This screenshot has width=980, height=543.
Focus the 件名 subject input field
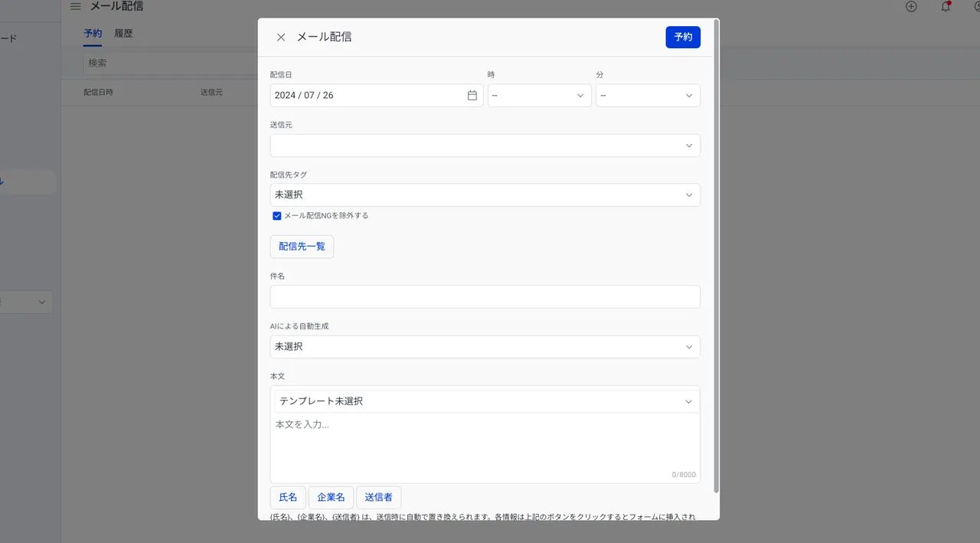click(x=485, y=297)
